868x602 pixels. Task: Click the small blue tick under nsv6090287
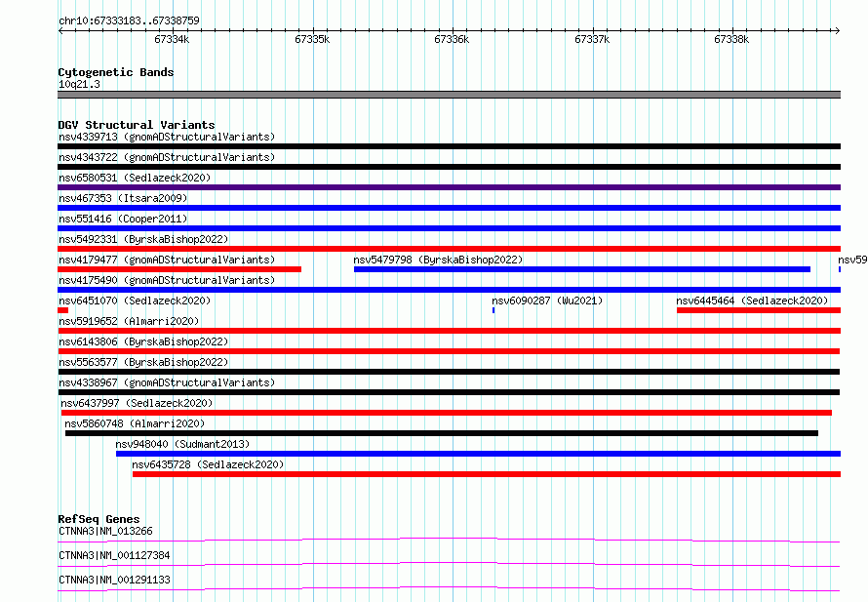[x=493, y=310]
